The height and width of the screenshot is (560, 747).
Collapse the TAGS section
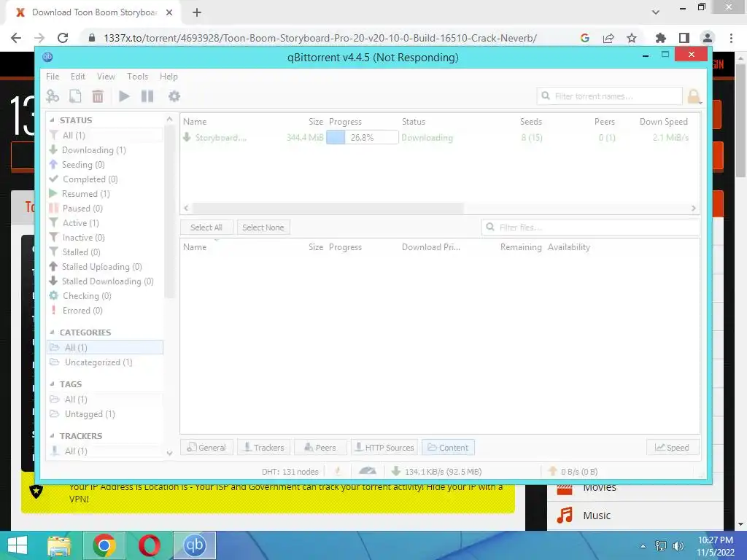click(x=53, y=384)
